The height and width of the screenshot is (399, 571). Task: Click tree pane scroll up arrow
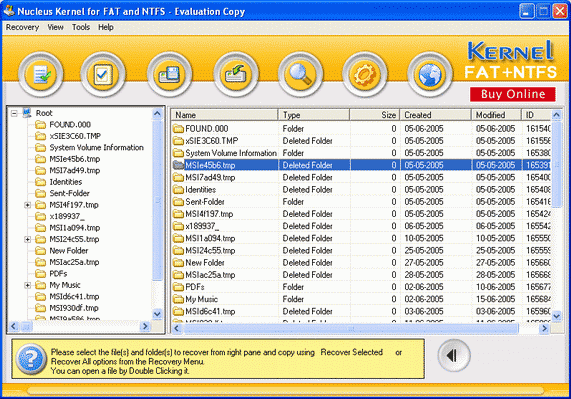[x=157, y=114]
